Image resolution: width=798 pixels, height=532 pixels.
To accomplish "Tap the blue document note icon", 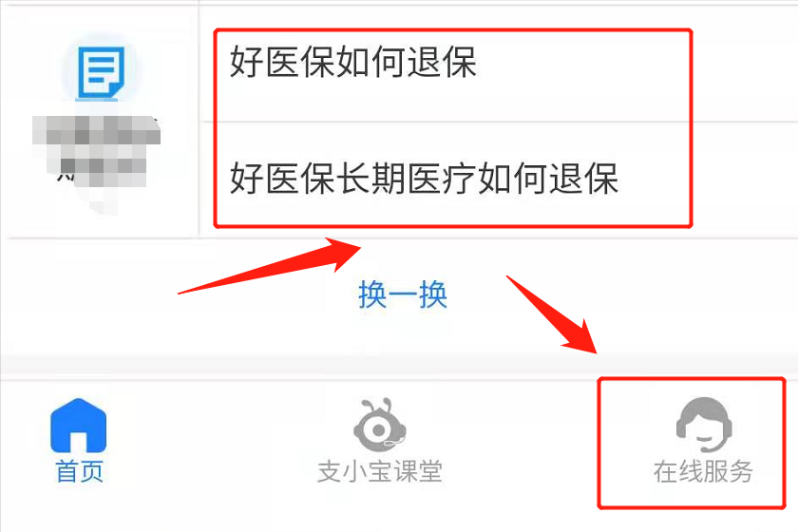I will 101,73.
